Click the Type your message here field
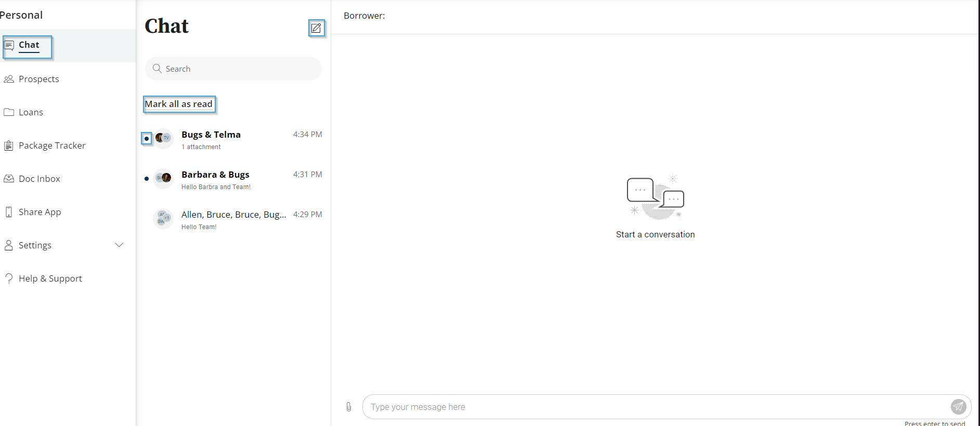Screen dimensions: 980x426 pyautogui.click(x=655, y=407)
